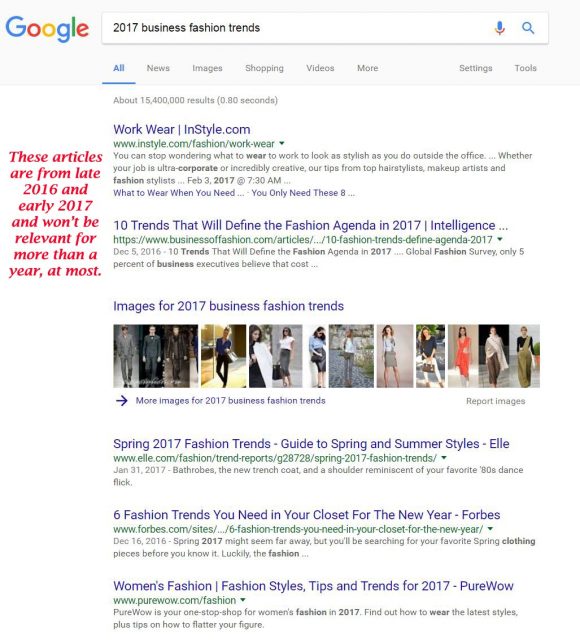The image size is (580, 640).
Task: Open the Spring 2017 Fashion Trends Elle link
Action: 311,444
